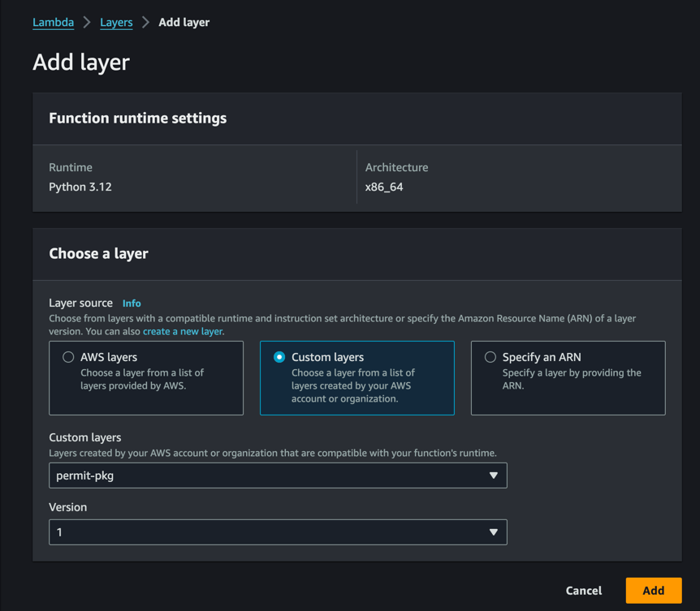Click the Add layer breadcrumb label
Image resolution: width=700 pixels, height=611 pixels.
184,22
